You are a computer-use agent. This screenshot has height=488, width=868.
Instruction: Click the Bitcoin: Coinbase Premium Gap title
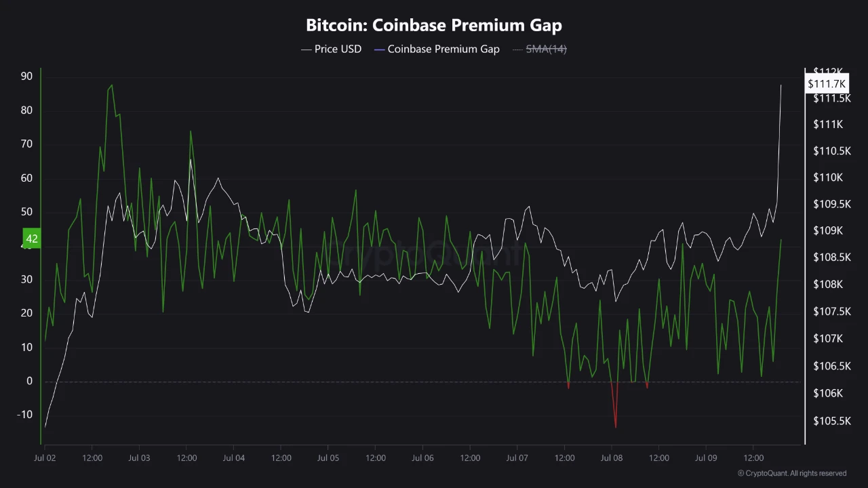pos(434,26)
